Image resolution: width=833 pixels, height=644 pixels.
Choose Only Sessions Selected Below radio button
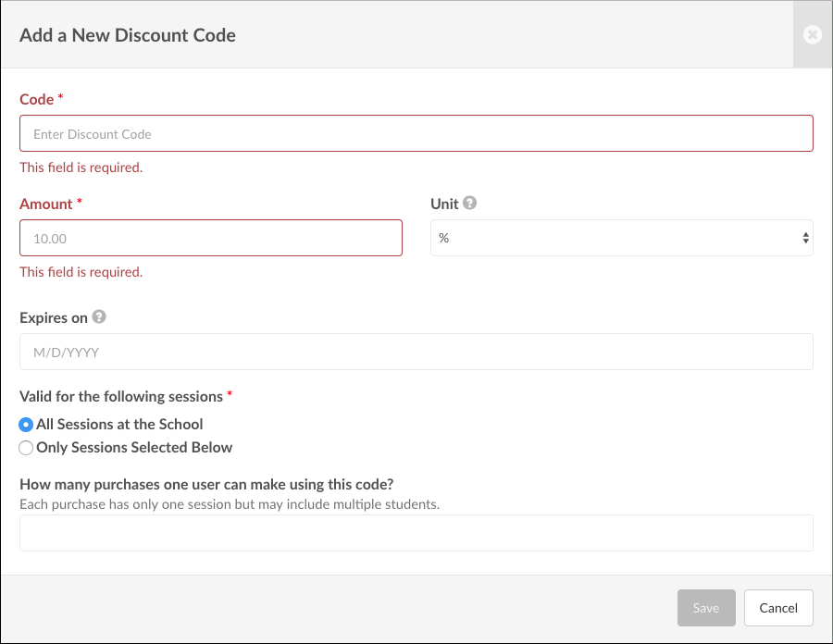[x=26, y=448]
